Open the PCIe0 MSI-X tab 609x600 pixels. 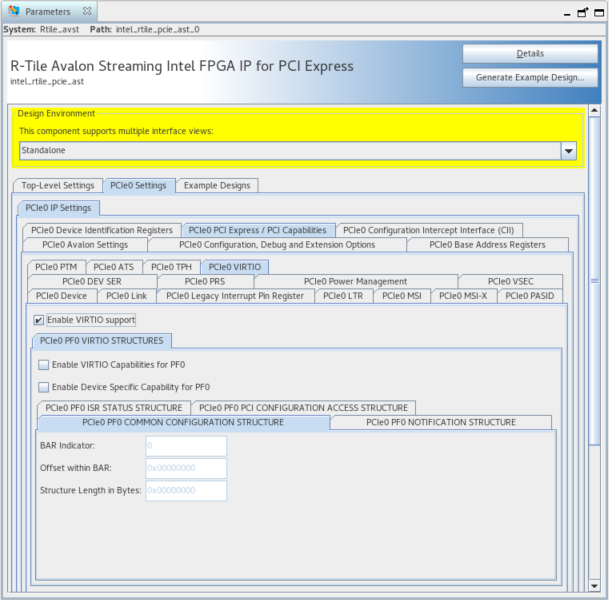point(463,296)
